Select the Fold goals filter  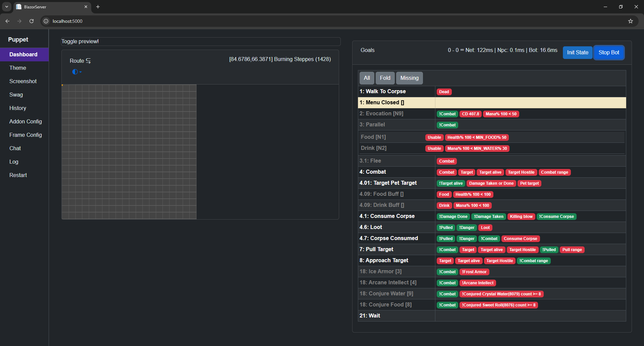(x=385, y=78)
